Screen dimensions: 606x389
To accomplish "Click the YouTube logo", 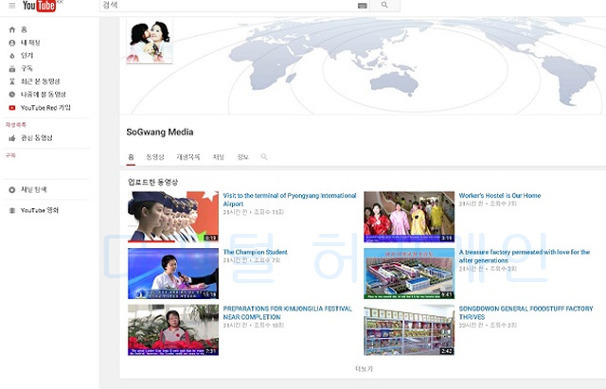I will click(x=39, y=6).
